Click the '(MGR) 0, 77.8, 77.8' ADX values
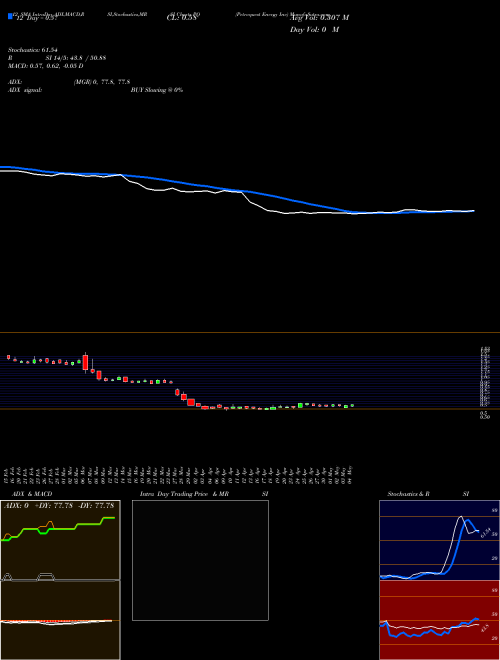The width and height of the screenshot is (500, 660). pos(101,82)
